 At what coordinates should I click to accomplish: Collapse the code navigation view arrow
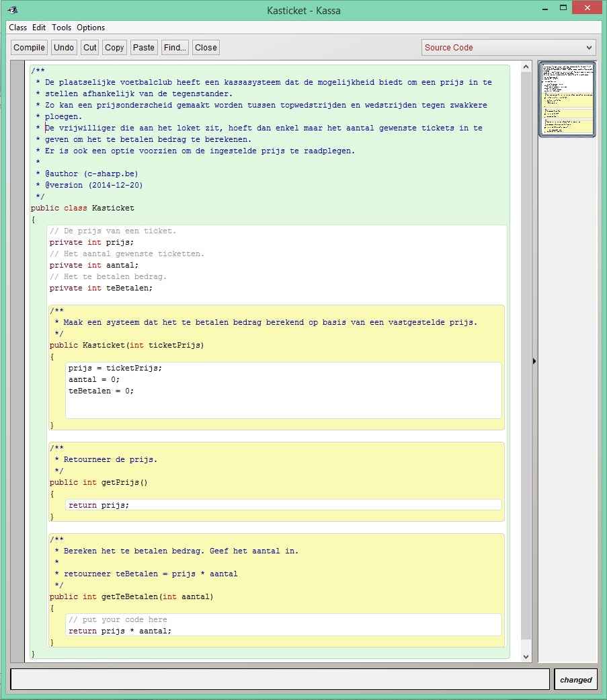click(x=534, y=361)
